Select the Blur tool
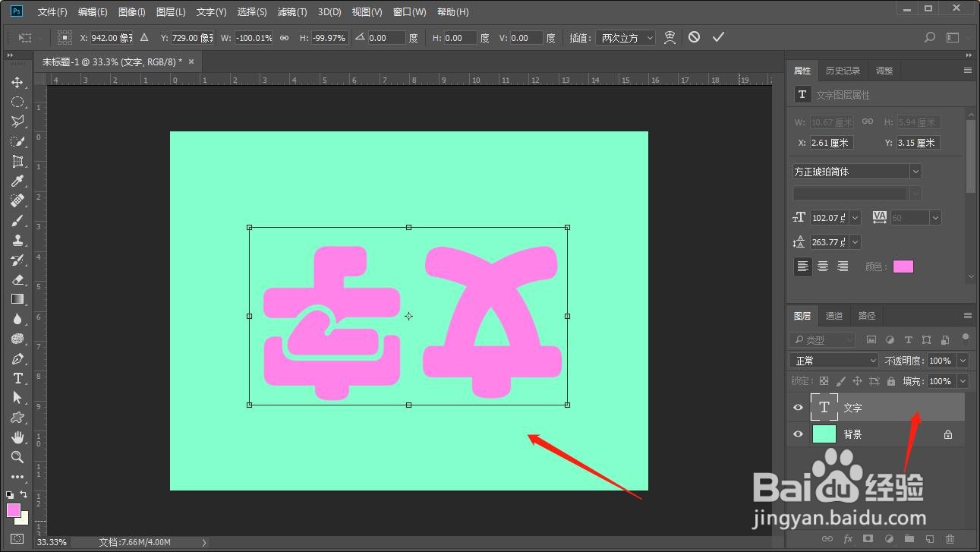This screenshot has height=552, width=980. click(17, 319)
